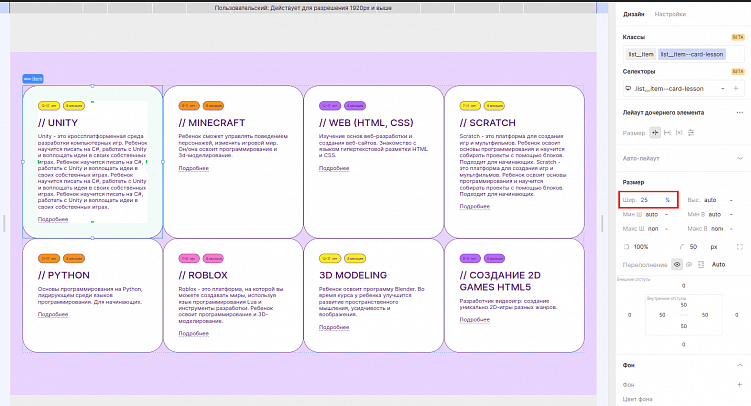751x406 pixels.
Task: Open the height unit dropdown next to Выс. auto
Action: pos(731,200)
